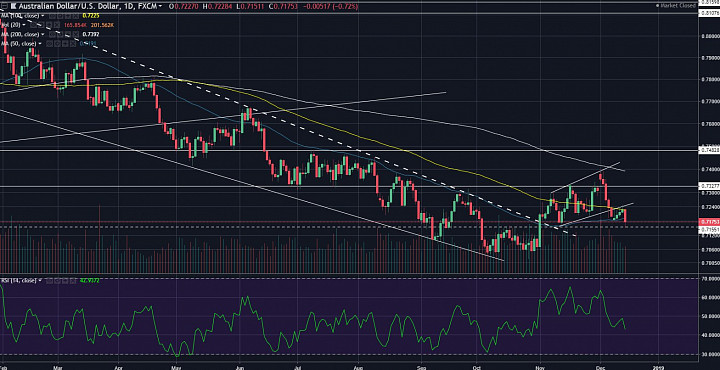This screenshot has width=720, height=370.
Task: Click the Market Closed status indicator
Action: (x=676, y=6)
